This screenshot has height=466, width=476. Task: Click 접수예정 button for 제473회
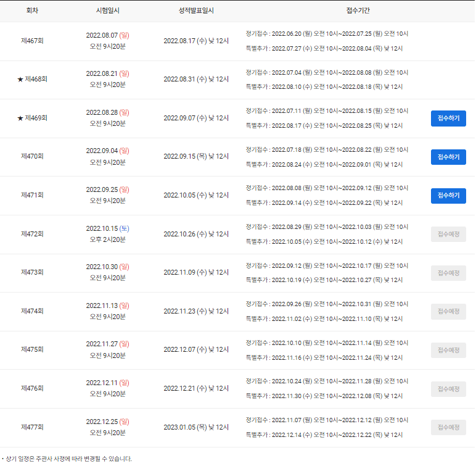[448, 273]
